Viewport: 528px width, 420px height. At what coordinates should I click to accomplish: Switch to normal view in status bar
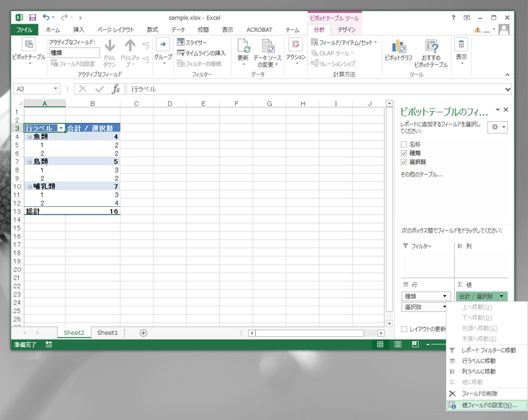[380, 344]
